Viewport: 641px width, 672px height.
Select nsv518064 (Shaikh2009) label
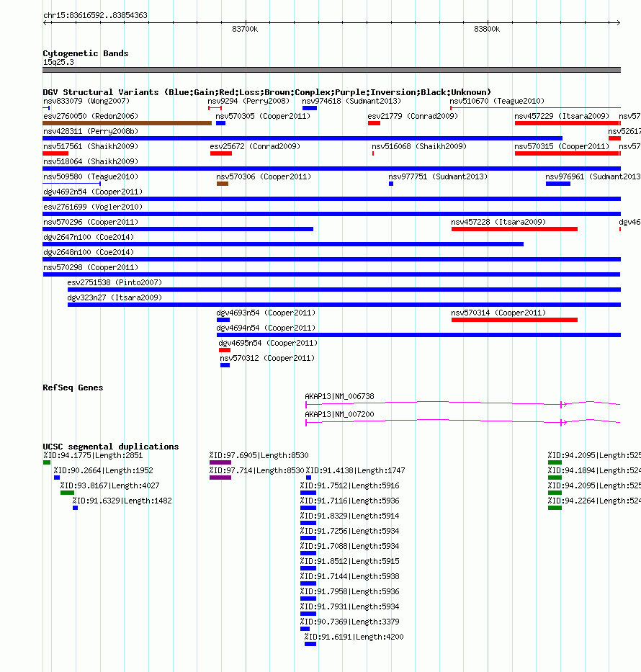pos(91,161)
